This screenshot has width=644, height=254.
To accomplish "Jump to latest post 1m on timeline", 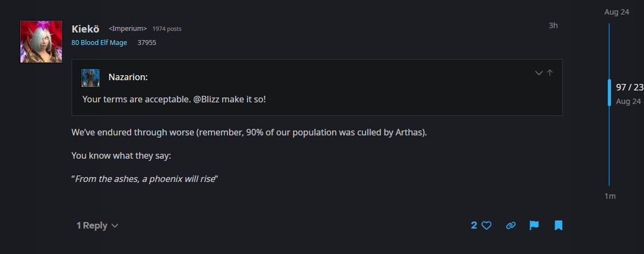I will (x=610, y=196).
